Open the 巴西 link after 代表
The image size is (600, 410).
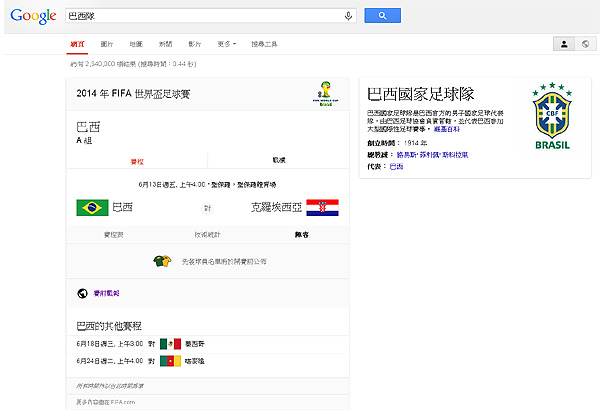coord(396,166)
